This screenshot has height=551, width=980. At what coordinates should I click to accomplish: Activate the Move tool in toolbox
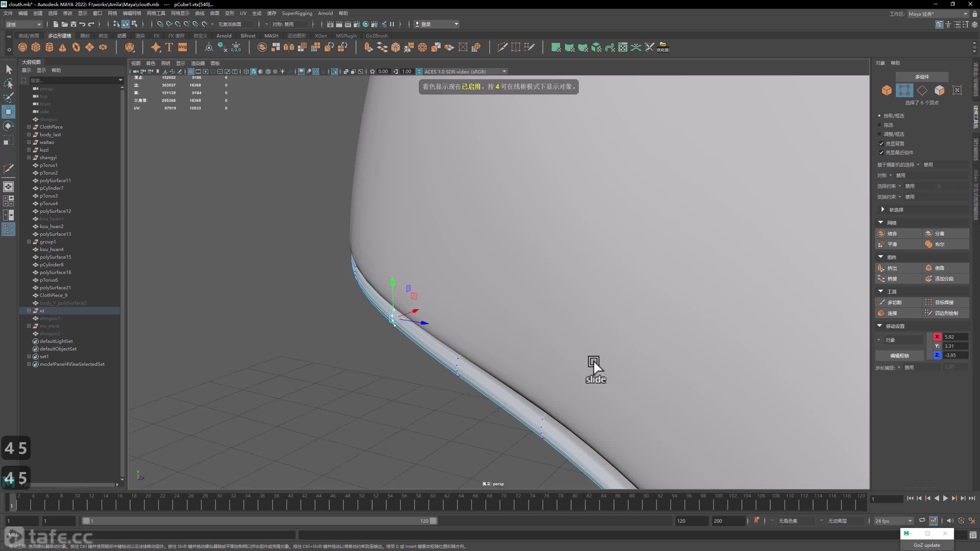point(8,112)
